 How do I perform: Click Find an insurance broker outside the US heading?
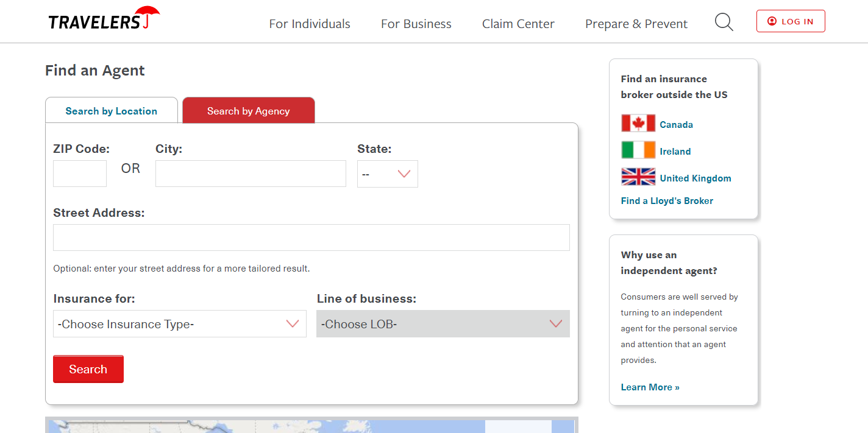pyautogui.click(x=674, y=86)
